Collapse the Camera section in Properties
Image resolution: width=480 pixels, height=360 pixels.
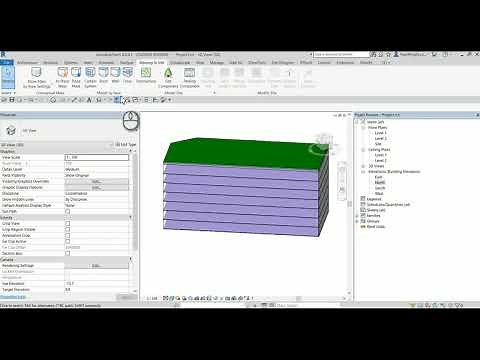(x=130, y=259)
